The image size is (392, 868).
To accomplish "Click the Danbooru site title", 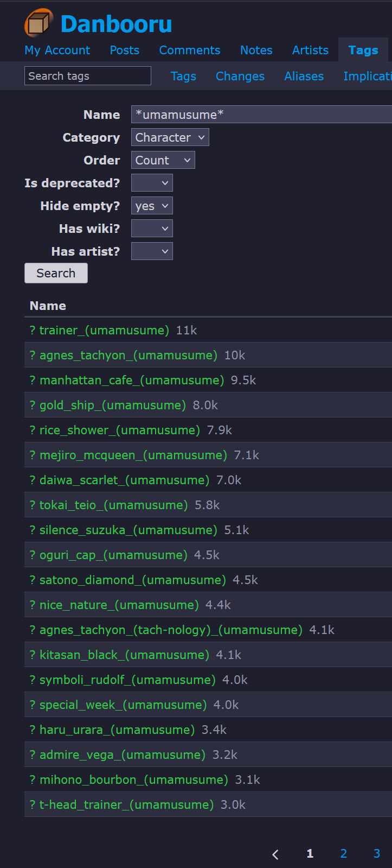I will click(117, 24).
